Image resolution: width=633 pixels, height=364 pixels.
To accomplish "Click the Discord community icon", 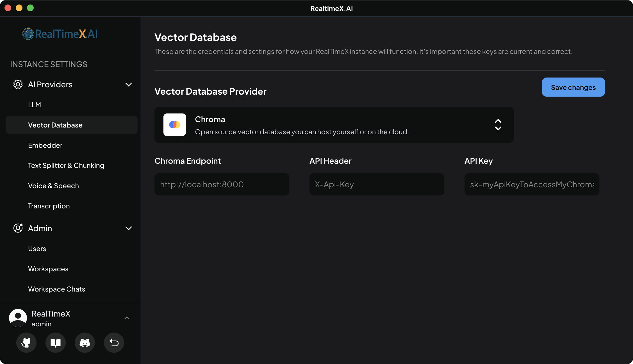I will click(x=85, y=343).
